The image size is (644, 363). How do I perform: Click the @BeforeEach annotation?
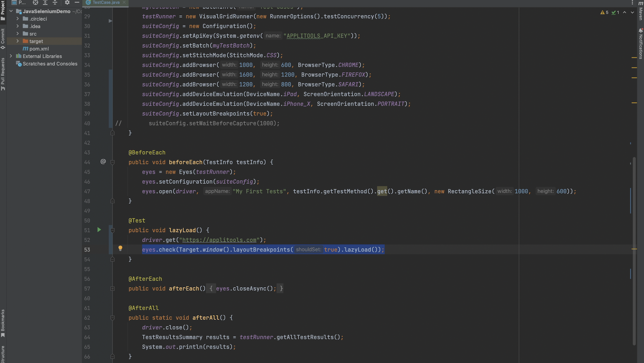147,153
